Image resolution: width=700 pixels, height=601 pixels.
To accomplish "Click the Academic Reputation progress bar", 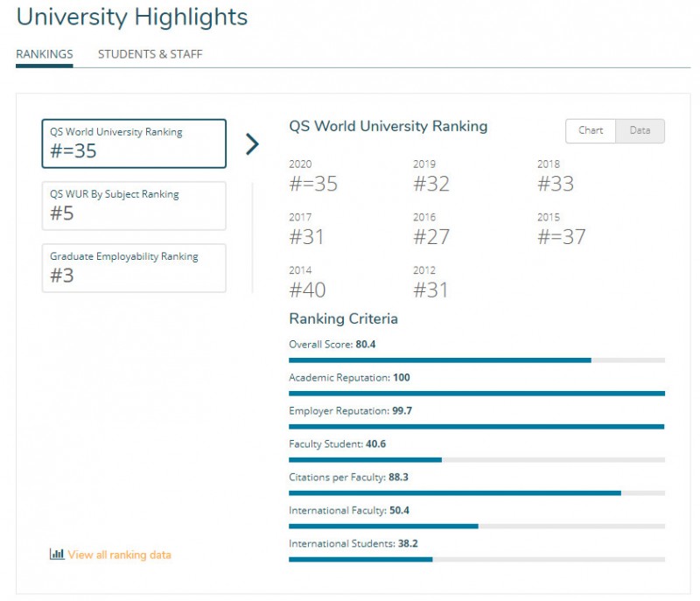I will pyautogui.click(x=477, y=394).
